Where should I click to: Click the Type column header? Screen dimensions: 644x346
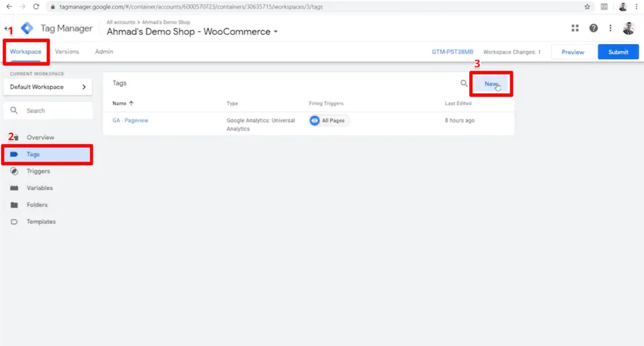click(x=232, y=103)
